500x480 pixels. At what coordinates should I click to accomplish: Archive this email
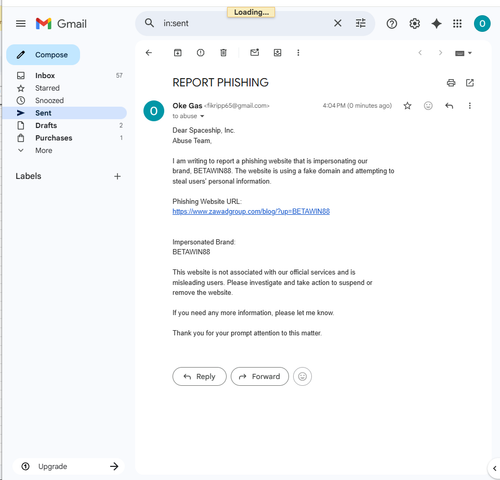point(178,53)
